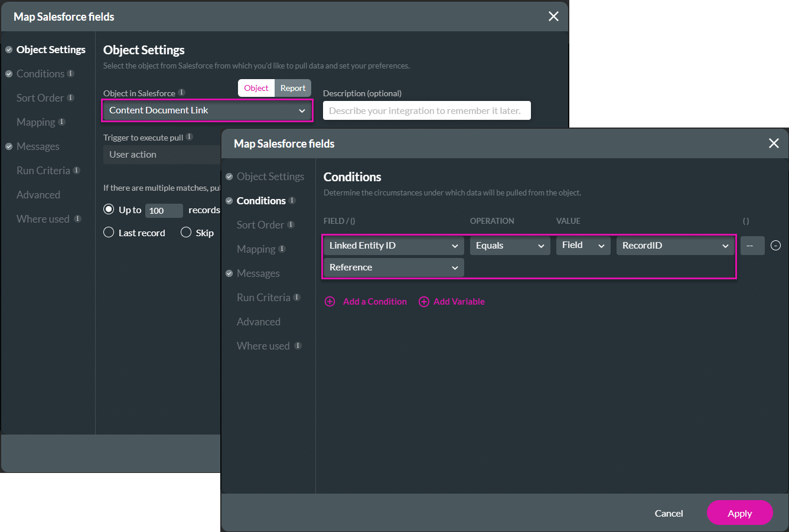
Task: Switch to Report toggle option
Action: click(x=293, y=88)
